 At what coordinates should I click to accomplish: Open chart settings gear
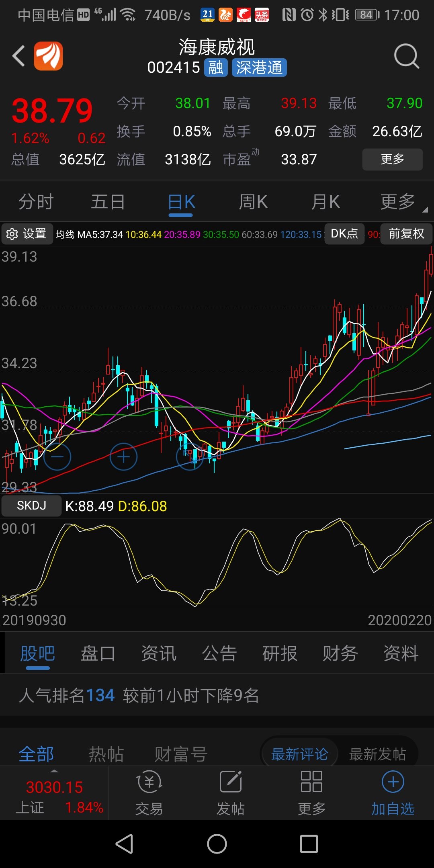(x=27, y=234)
